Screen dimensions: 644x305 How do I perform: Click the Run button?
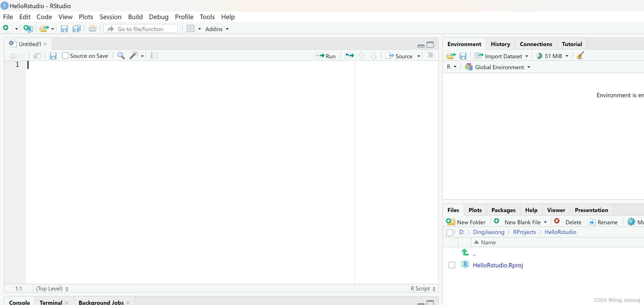tap(326, 56)
